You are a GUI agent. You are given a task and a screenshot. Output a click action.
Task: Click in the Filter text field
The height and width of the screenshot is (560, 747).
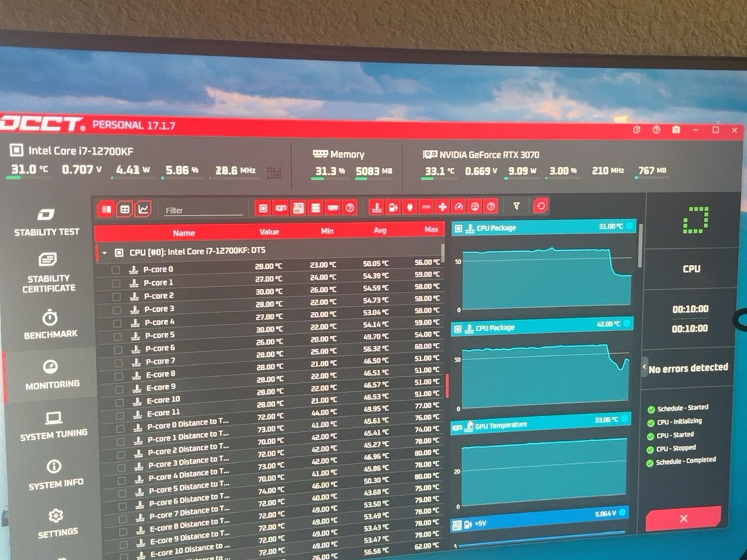pos(203,210)
